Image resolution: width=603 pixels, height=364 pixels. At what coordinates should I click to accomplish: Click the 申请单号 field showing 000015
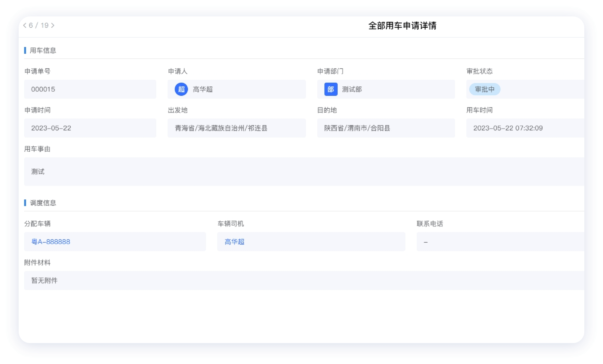coord(90,89)
